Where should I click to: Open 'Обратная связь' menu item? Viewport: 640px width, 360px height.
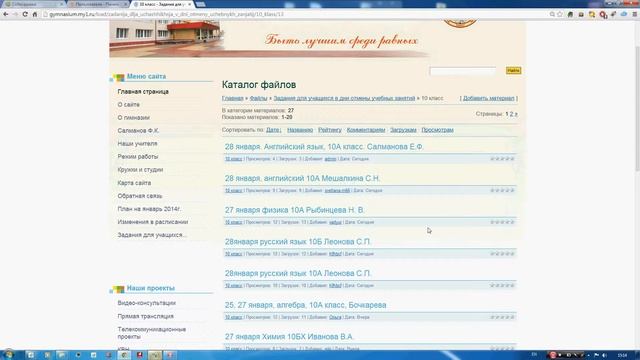pos(140,196)
